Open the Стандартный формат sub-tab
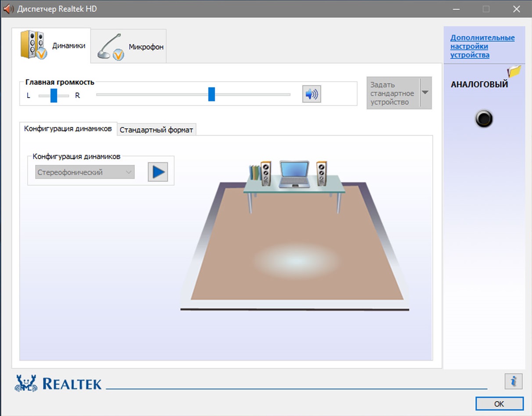This screenshot has height=416, width=532. click(x=156, y=130)
